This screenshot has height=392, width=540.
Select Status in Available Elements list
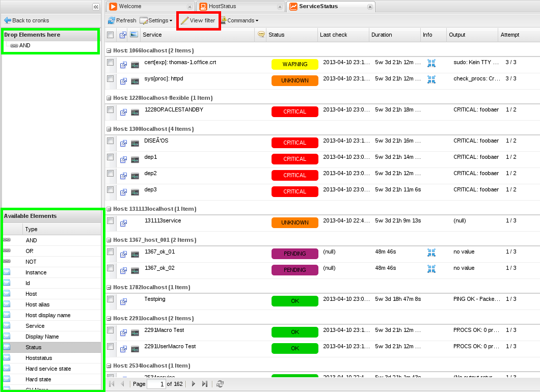tap(34, 347)
